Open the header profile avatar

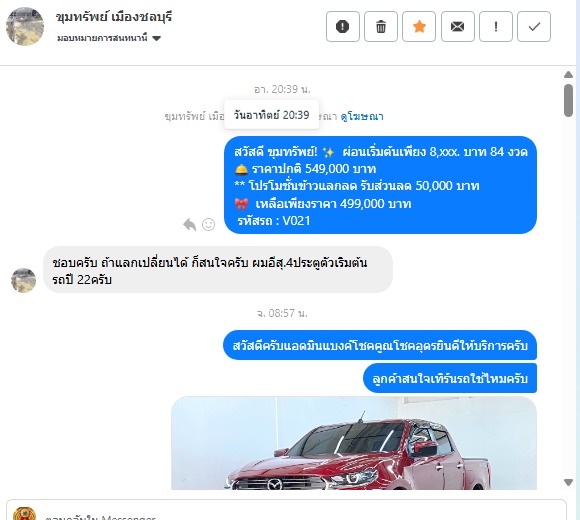pos(25,27)
